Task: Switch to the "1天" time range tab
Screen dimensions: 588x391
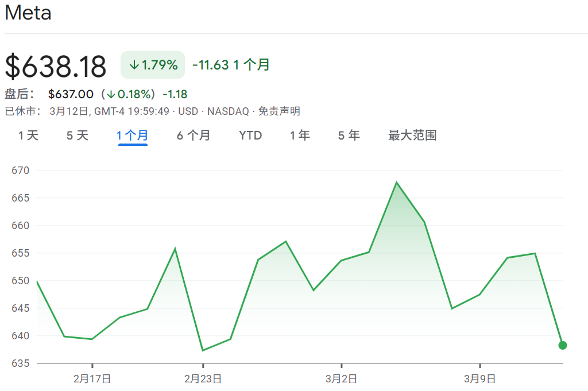Action: [x=27, y=136]
